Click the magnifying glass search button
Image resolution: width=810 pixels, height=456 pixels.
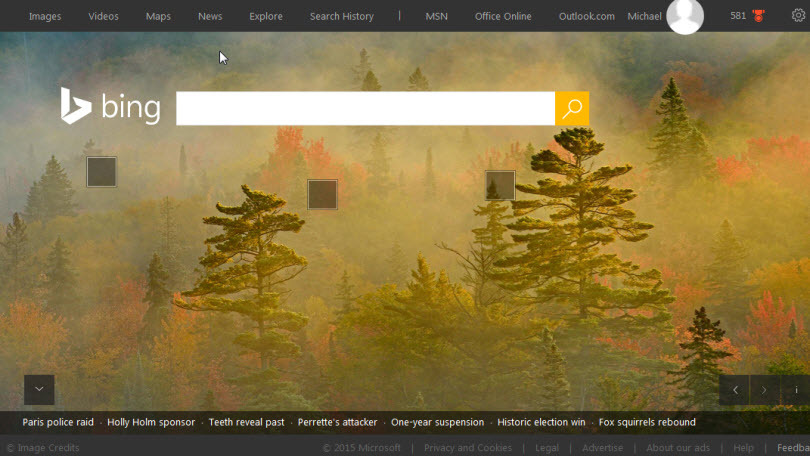click(572, 109)
